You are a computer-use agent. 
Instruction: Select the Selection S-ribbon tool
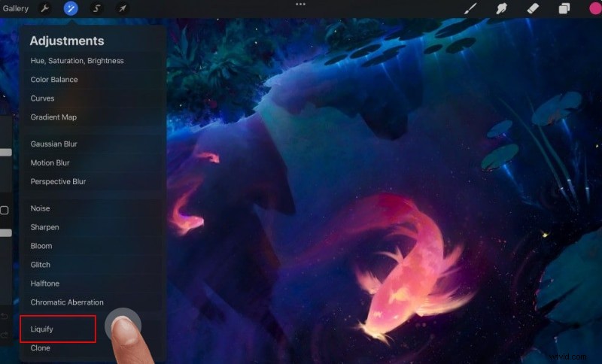point(96,8)
